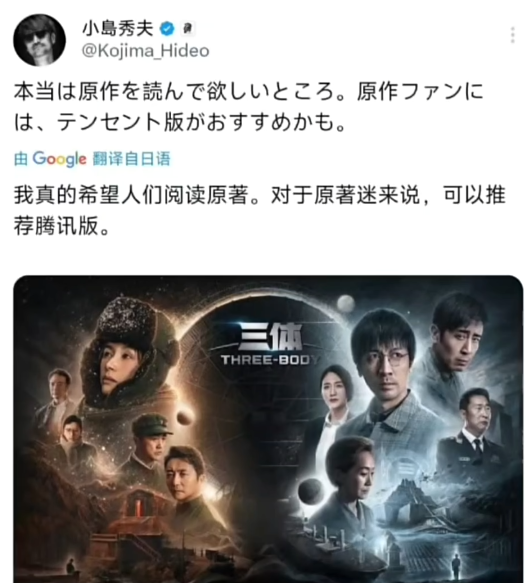This screenshot has height=583, width=529.
Task: Open the @Kojima_Hideo handle link
Action: click(145, 51)
